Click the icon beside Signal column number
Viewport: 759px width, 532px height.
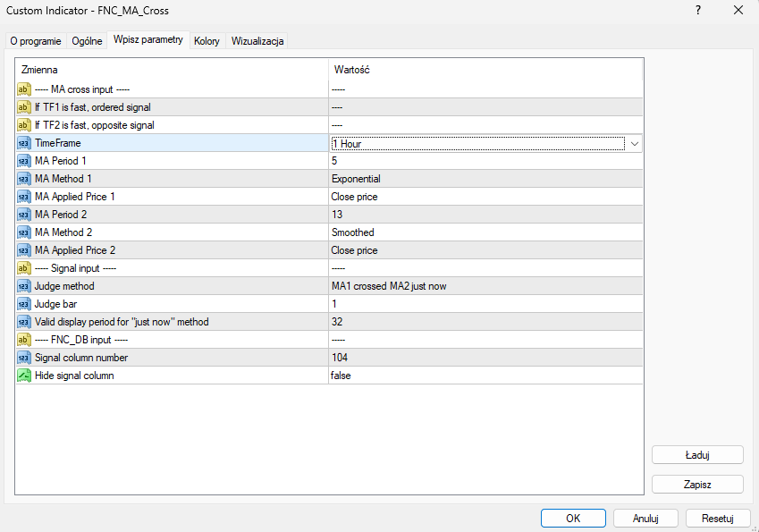pyautogui.click(x=24, y=358)
